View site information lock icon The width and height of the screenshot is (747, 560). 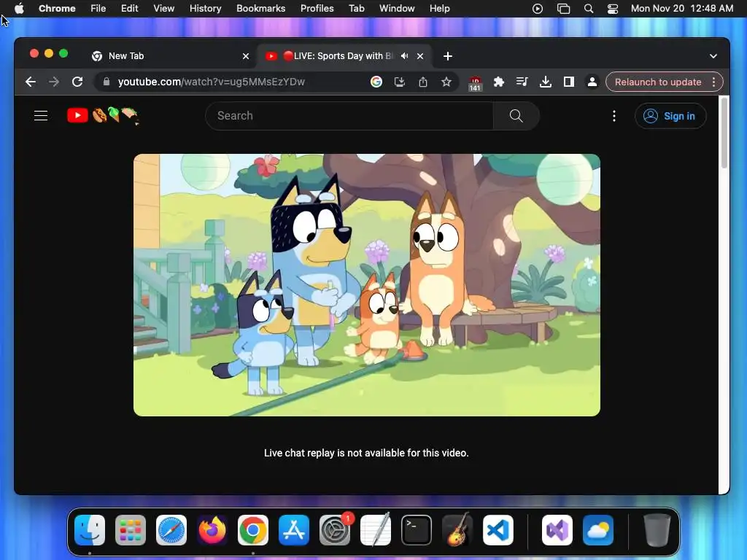click(107, 82)
